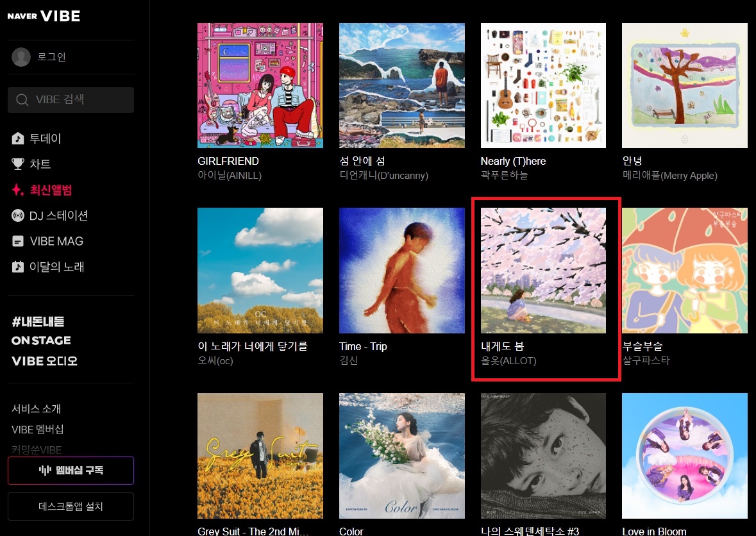Open the Grey Suit album cover
The image size is (756, 536).
click(x=260, y=455)
